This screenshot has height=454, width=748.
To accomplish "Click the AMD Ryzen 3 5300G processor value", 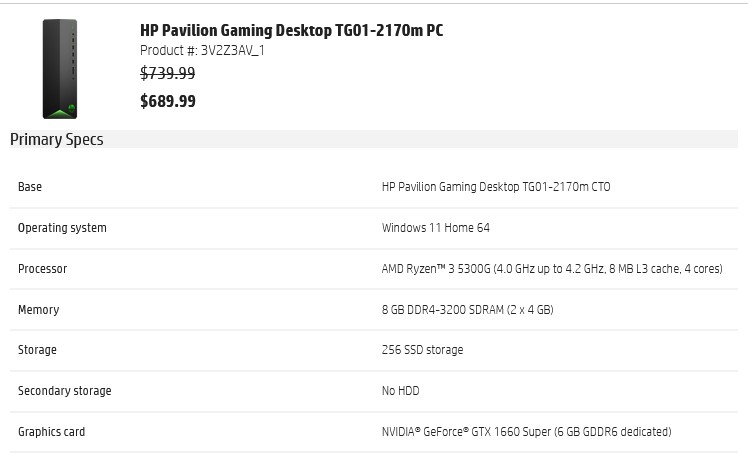I will pyautogui.click(x=552, y=269).
